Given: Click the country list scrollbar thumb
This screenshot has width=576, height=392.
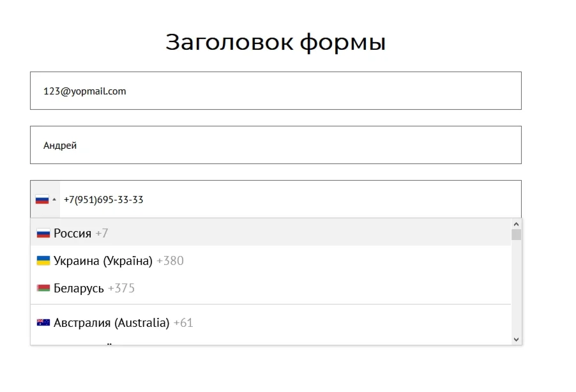Looking at the screenshot, I should 517,235.
